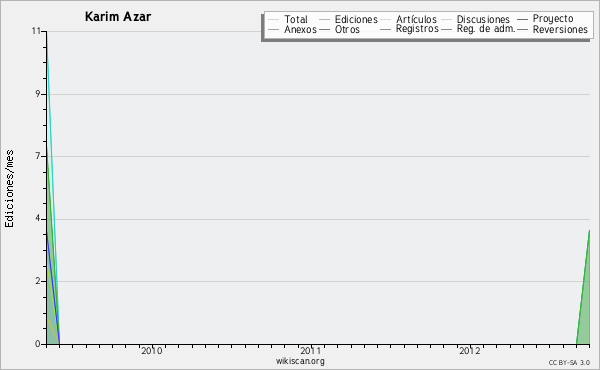Viewport: 600px width, 370px height.
Task: Click the Ediciones/mes axis label
Action: pyautogui.click(x=9, y=188)
